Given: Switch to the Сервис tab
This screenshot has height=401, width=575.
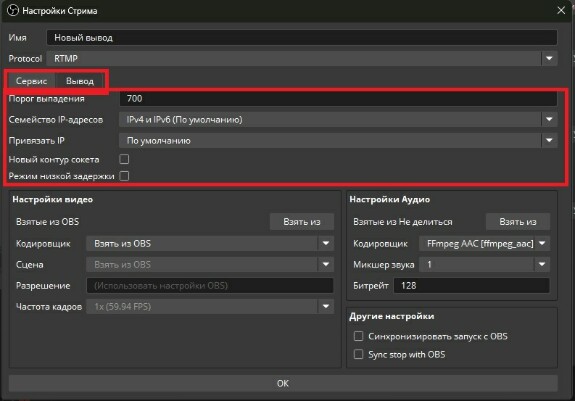Looking at the screenshot, I should (32, 81).
